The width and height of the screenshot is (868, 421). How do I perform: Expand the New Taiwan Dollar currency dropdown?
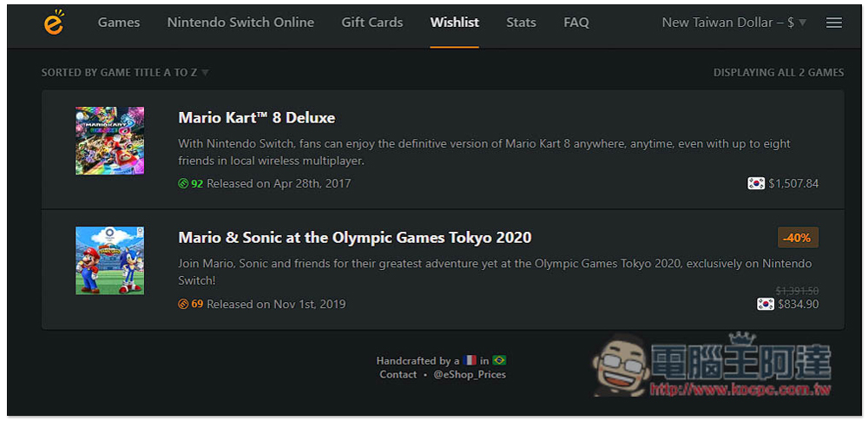pyautogui.click(x=734, y=23)
